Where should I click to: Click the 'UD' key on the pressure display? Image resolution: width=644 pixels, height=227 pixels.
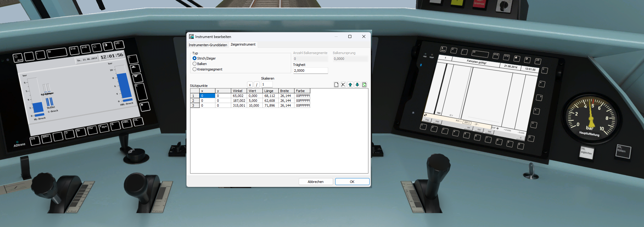click(119, 45)
